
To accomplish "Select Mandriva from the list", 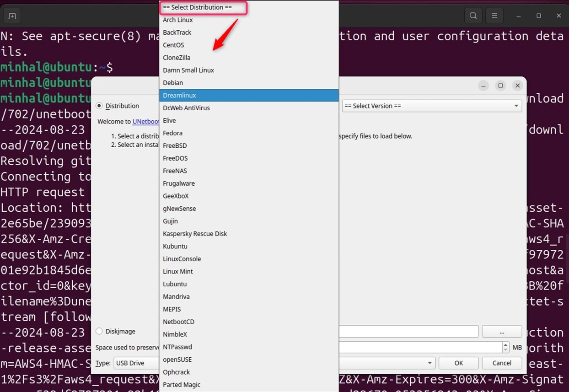I will click(249, 296).
